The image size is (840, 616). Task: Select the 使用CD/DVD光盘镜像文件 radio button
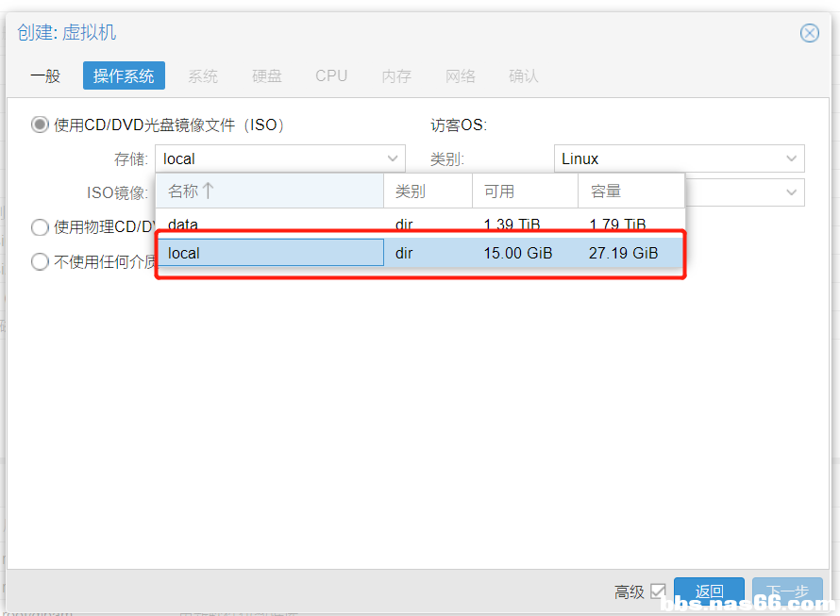[40, 125]
